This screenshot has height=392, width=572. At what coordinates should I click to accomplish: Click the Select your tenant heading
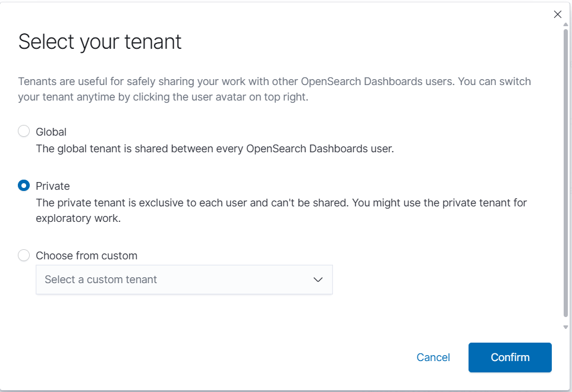coord(100,42)
